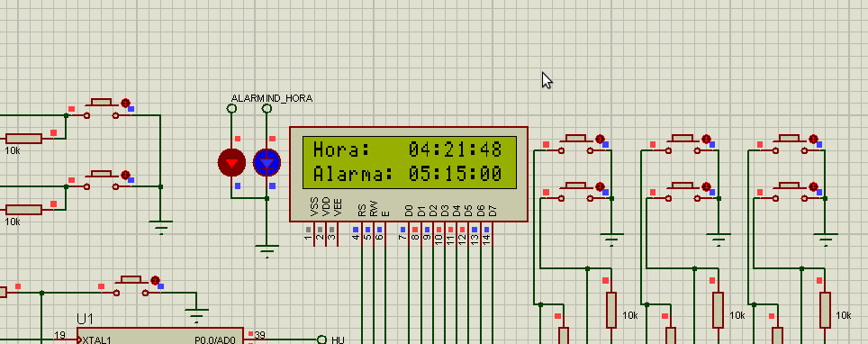Viewport: 868px width, 344px height.
Task: Select the D0 pin label on LCD
Action: click(x=409, y=211)
